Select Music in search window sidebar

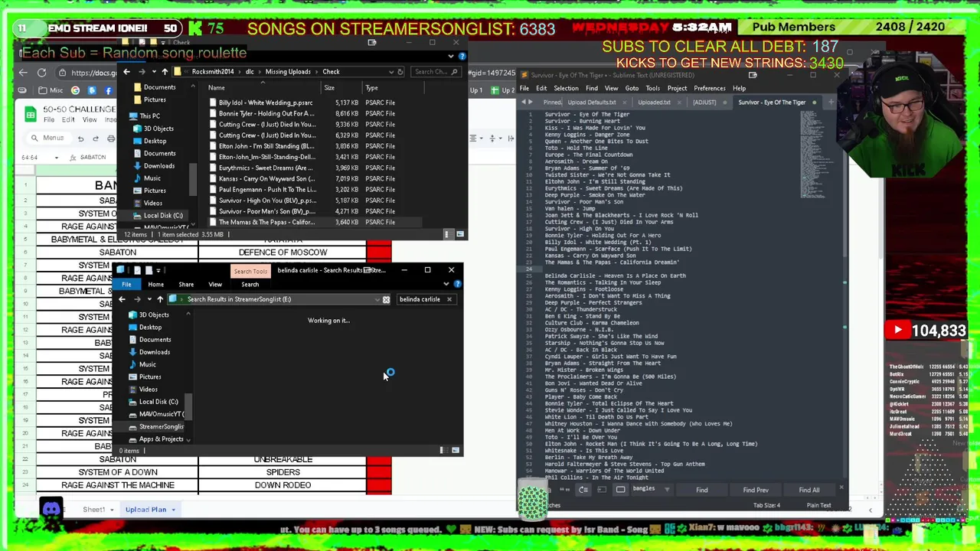(147, 364)
